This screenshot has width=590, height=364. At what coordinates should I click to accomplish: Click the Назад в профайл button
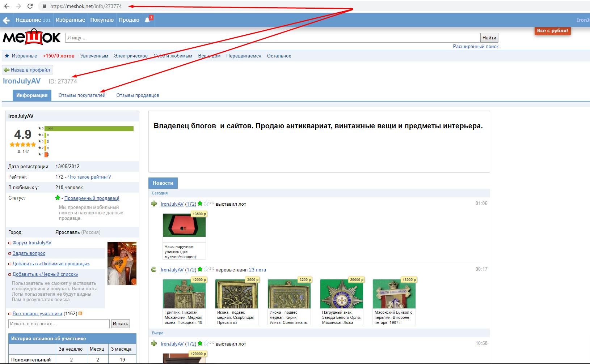pyautogui.click(x=28, y=70)
